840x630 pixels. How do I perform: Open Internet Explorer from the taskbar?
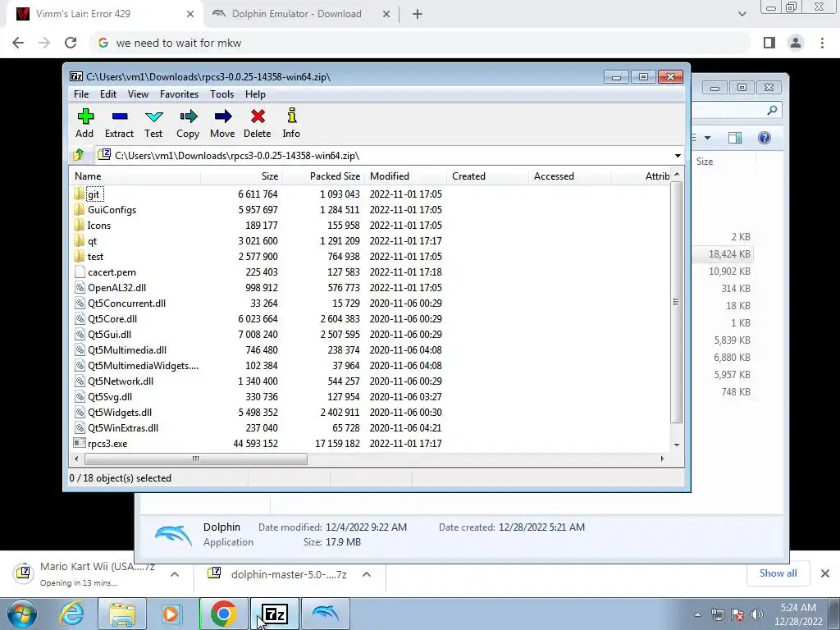click(72, 614)
